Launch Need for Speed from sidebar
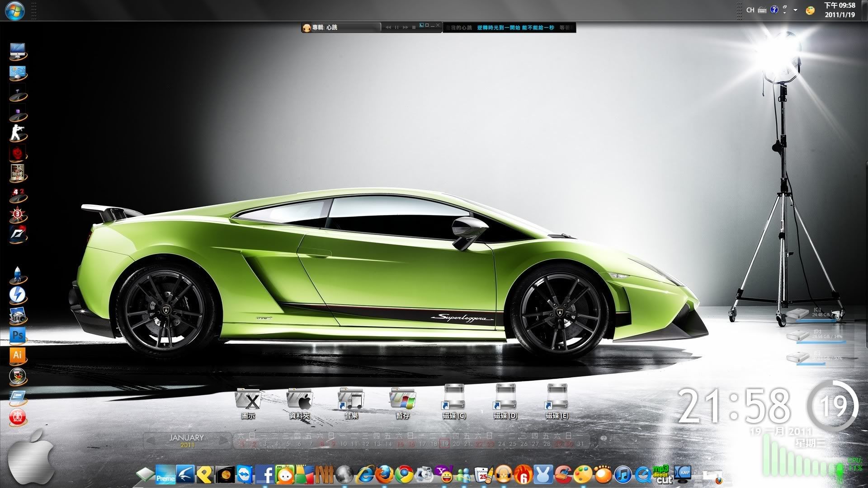The width and height of the screenshot is (868, 488). coord(18,234)
